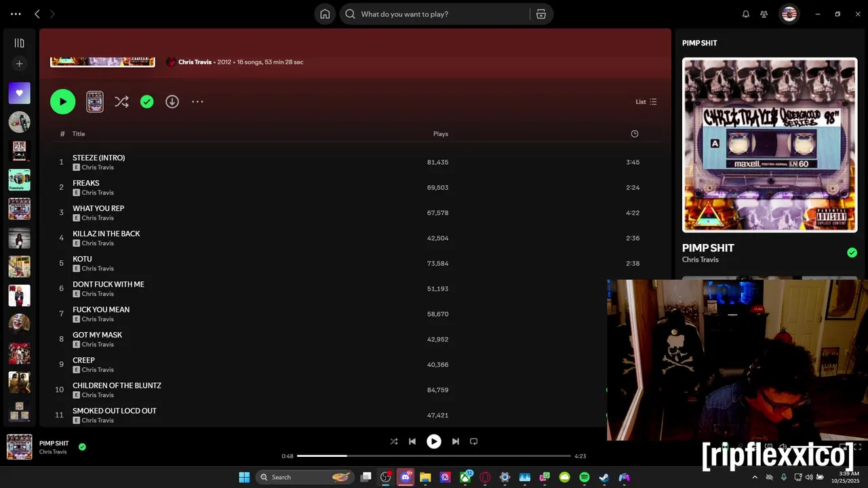Enable shuffle for this album
The image size is (868, 488).
pyautogui.click(x=121, y=102)
